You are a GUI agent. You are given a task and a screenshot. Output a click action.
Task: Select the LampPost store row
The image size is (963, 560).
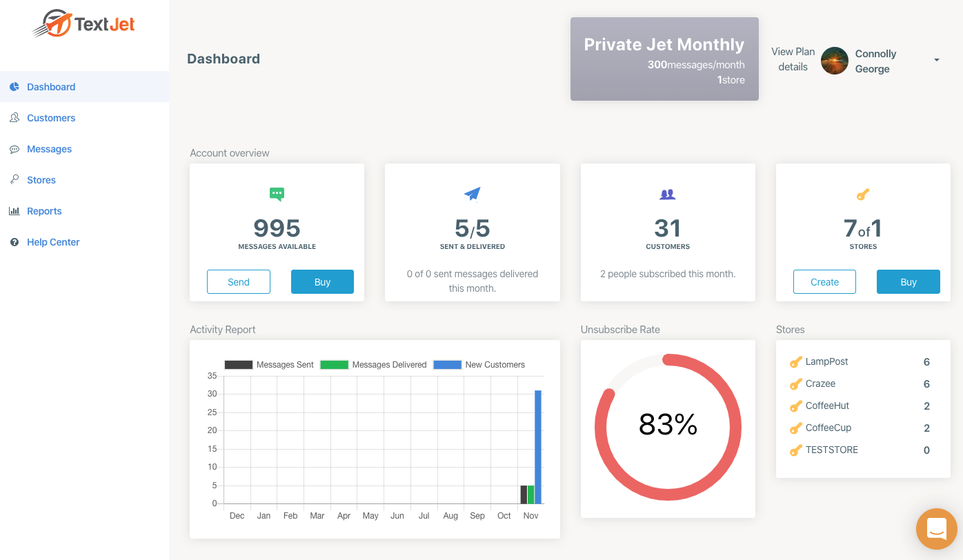point(863,362)
